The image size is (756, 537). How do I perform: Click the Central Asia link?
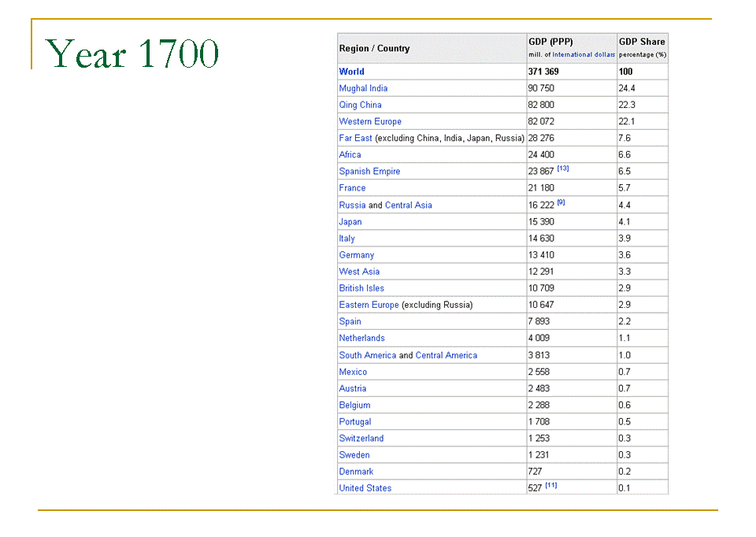(408, 205)
